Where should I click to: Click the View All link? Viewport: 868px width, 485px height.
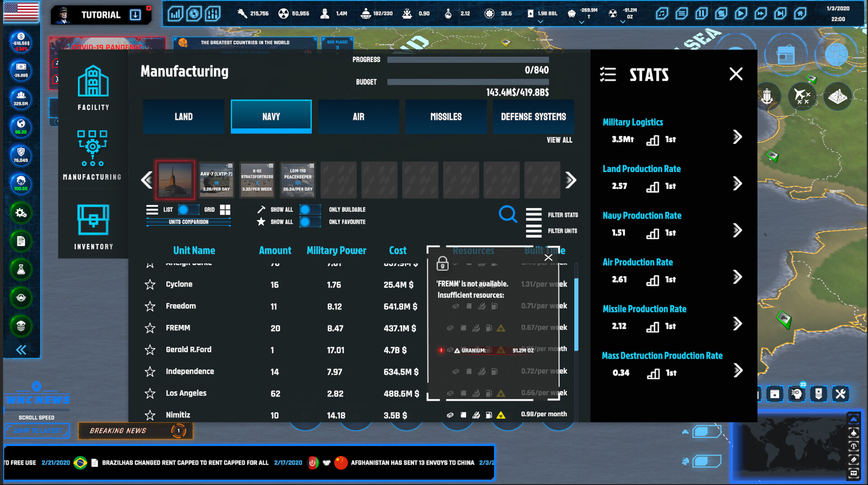point(560,140)
